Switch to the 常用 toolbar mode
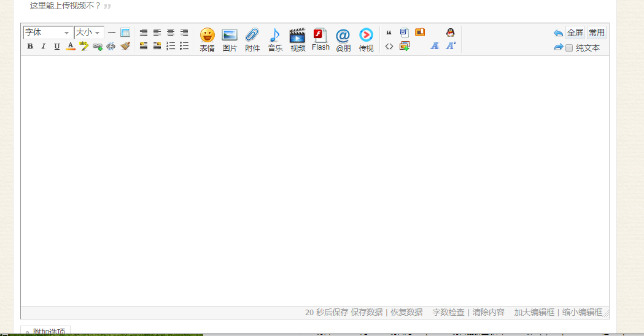Screen dimensions: 644x336 click(x=596, y=32)
